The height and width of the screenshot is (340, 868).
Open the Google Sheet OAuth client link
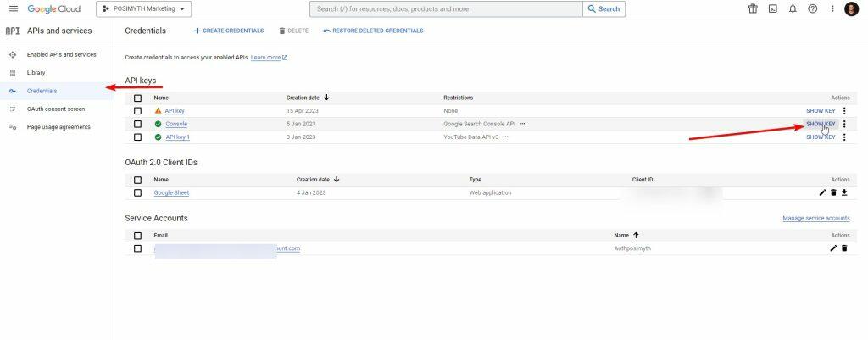[171, 192]
